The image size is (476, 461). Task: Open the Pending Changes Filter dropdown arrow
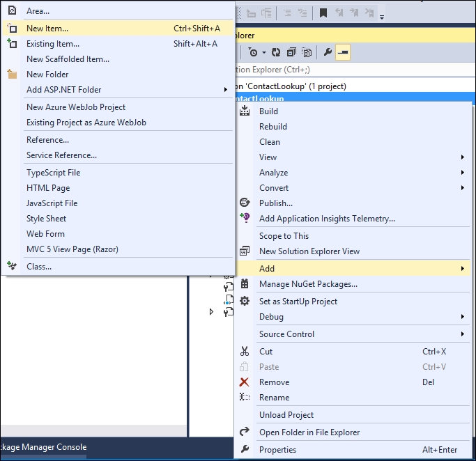click(264, 52)
